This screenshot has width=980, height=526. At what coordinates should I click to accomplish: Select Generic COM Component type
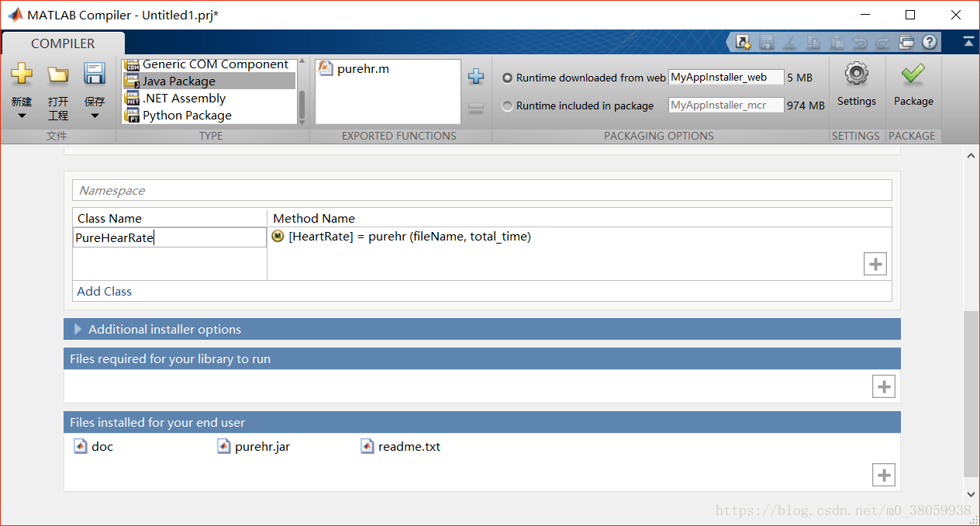[x=215, y=64]
